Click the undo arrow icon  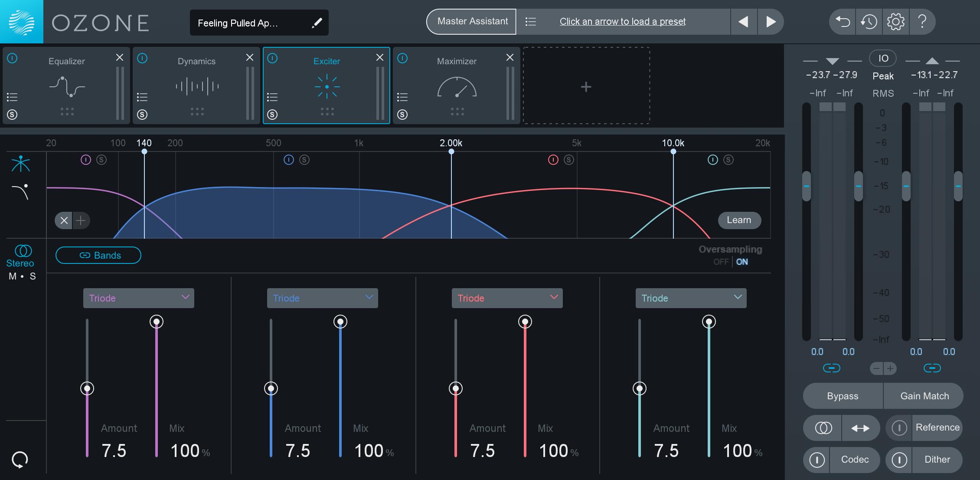tap(843, 22)
